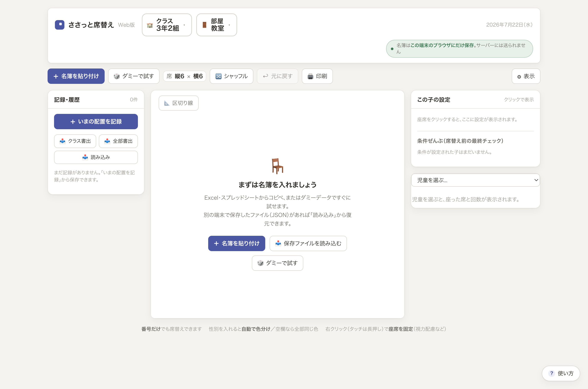
Task: Click the center 名簿を貼り付け button
Action: click(x=237, y=243)
